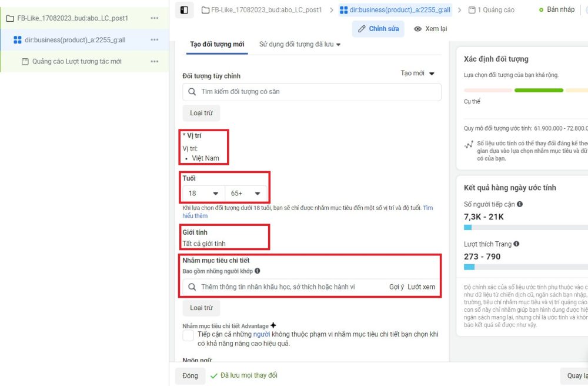Click Lướt xem in targeting search field
588x386 pixels.
pyautogui.click(x=422, y=287)
